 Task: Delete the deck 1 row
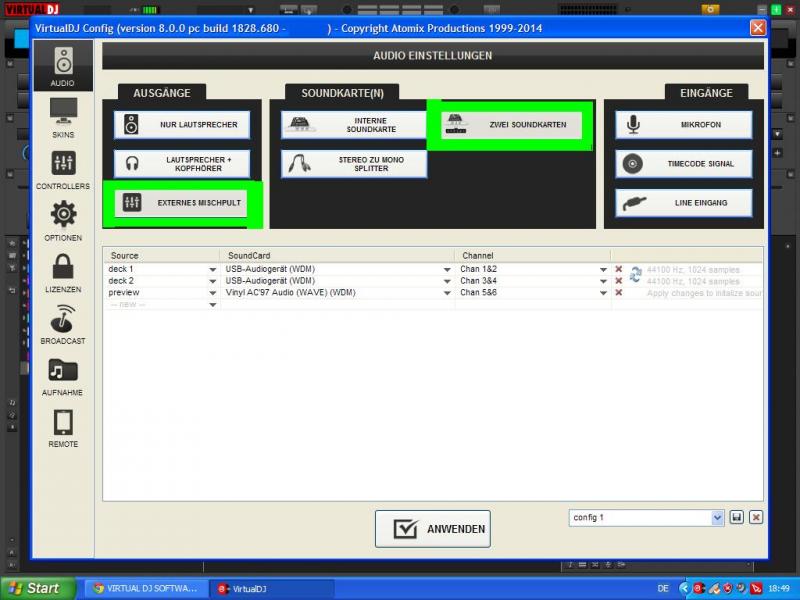(618, 269)
